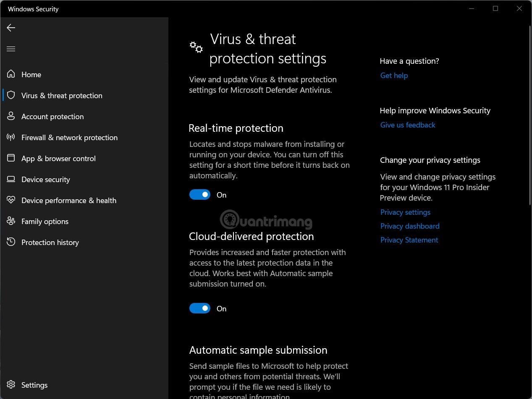Click the Firewall & network protection icon
This screenshot has width=532, height=399.
tap(11, 137)
